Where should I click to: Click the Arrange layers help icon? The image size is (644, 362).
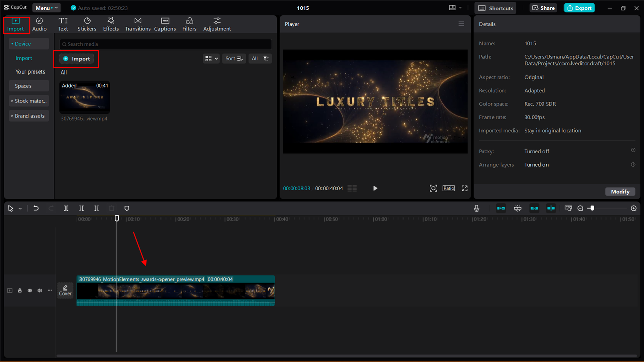coord(633,164)
